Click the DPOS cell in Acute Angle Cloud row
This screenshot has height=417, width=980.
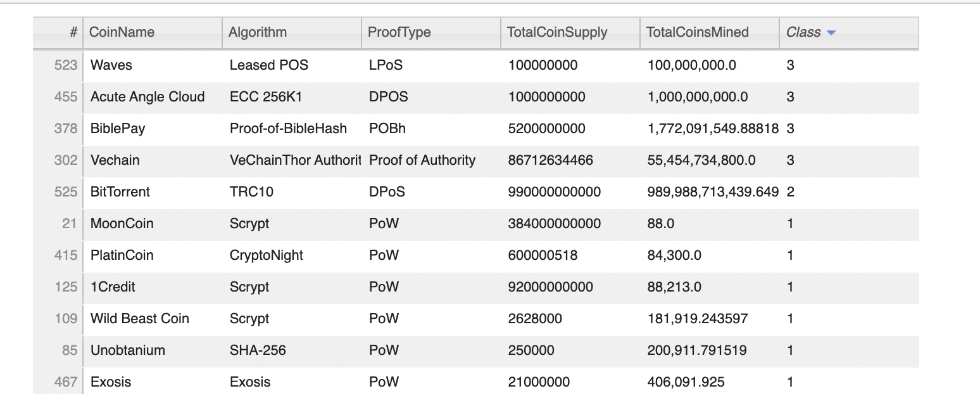[431, 97]
